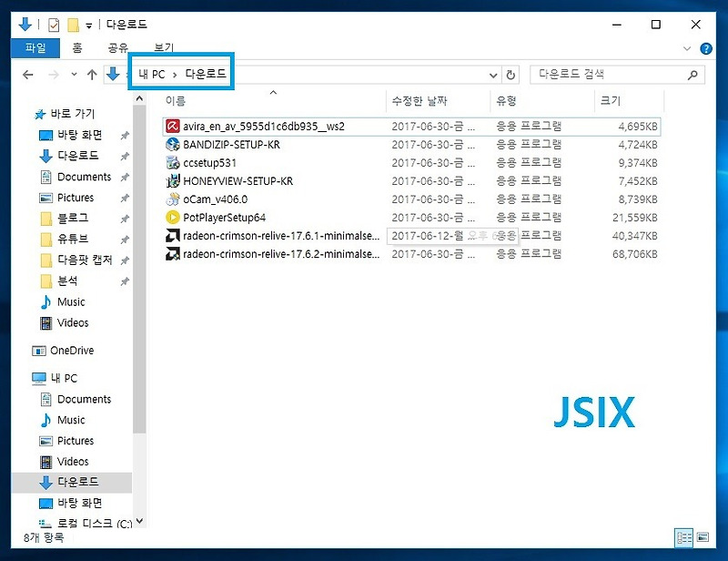Click the navigation pane scroll up arrow
728x561 pixels.
pyautogui.click(x=139, y=98)
